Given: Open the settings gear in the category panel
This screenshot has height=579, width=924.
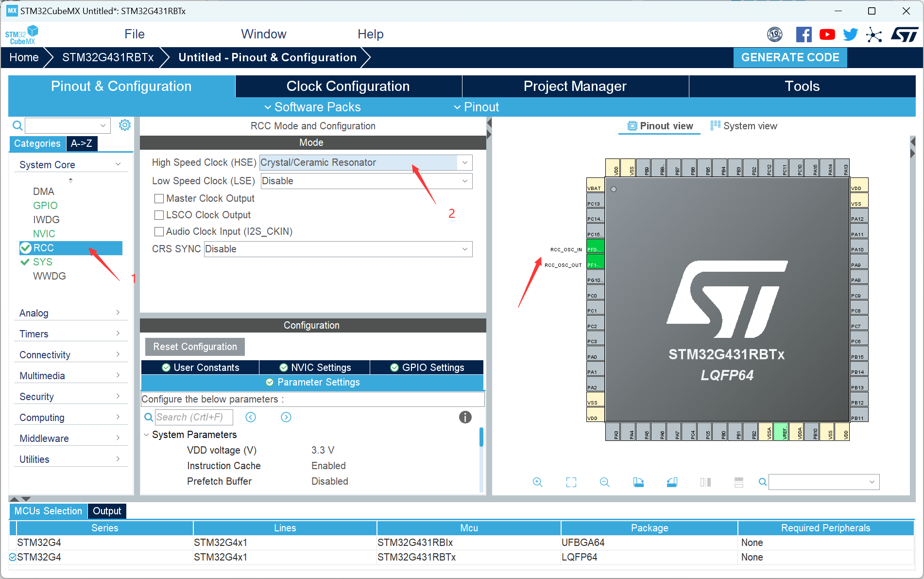Looking at the screenshot, I should tap(125, 125).
